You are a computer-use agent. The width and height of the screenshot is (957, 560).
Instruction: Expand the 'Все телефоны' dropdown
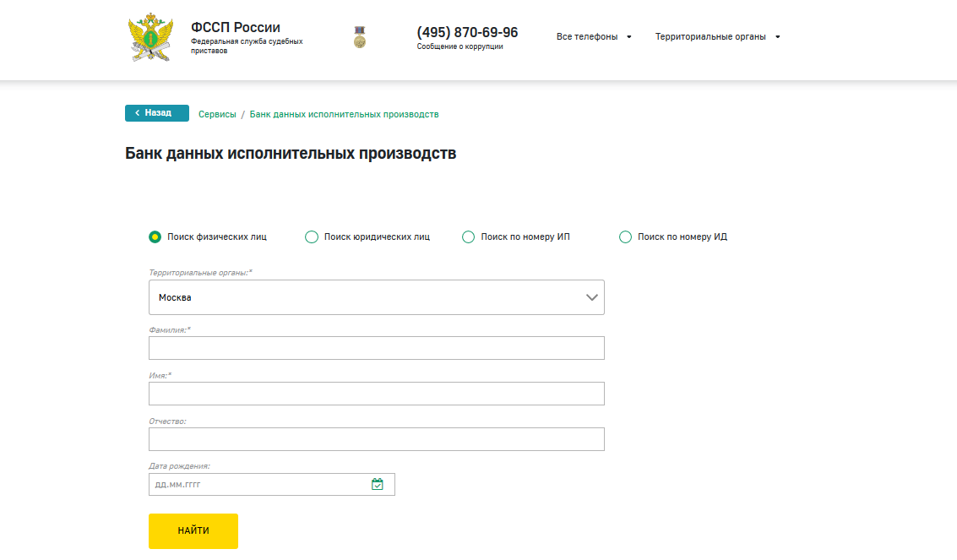(593, 37)
